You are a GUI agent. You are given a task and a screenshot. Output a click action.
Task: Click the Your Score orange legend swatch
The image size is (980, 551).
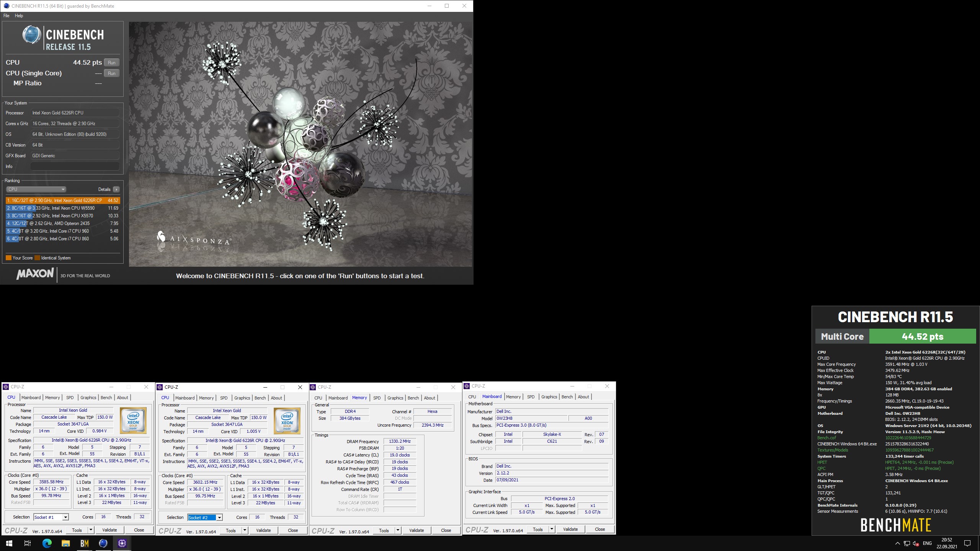point(8,258)
